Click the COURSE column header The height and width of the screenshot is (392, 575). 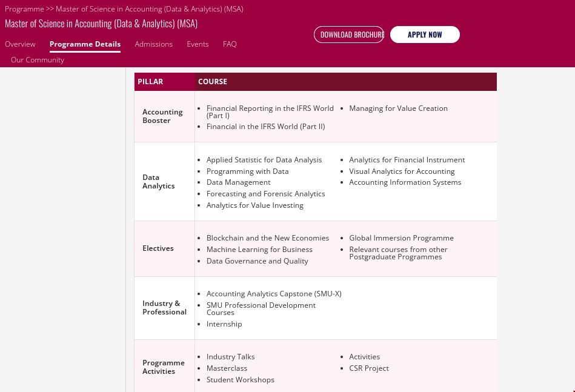213,82
